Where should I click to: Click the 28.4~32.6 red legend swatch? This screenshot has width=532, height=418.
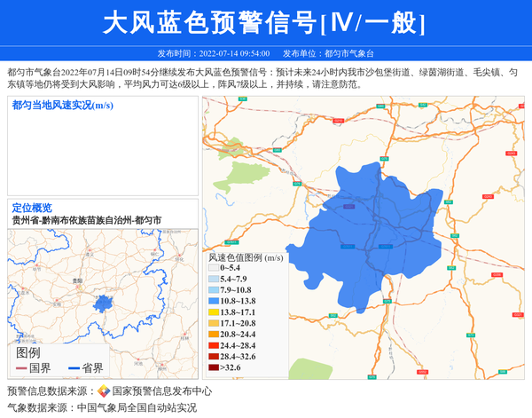coord(213,356)
